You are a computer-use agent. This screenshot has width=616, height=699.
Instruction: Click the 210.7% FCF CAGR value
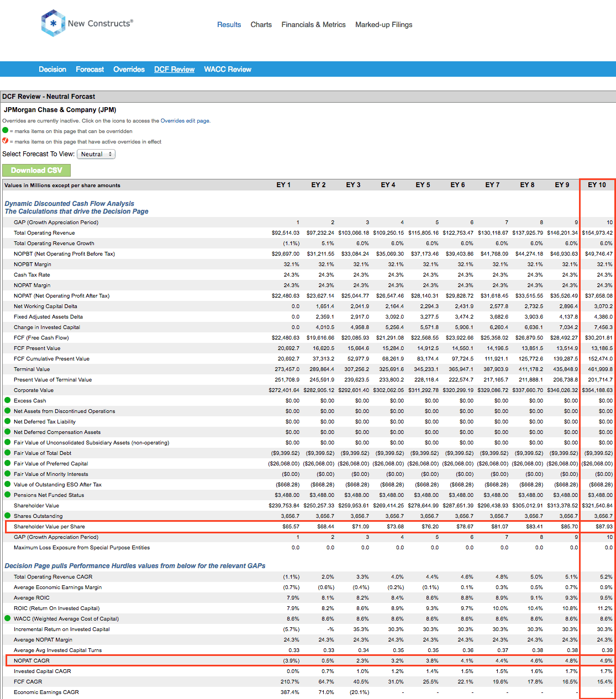tap(290, 681)
